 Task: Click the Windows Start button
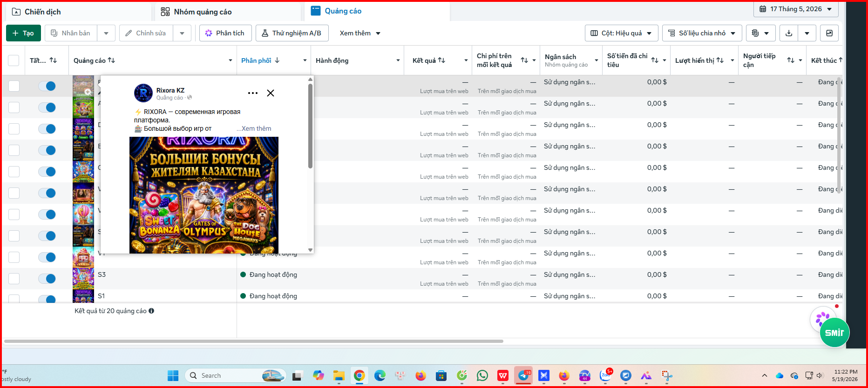coord(173,375)
